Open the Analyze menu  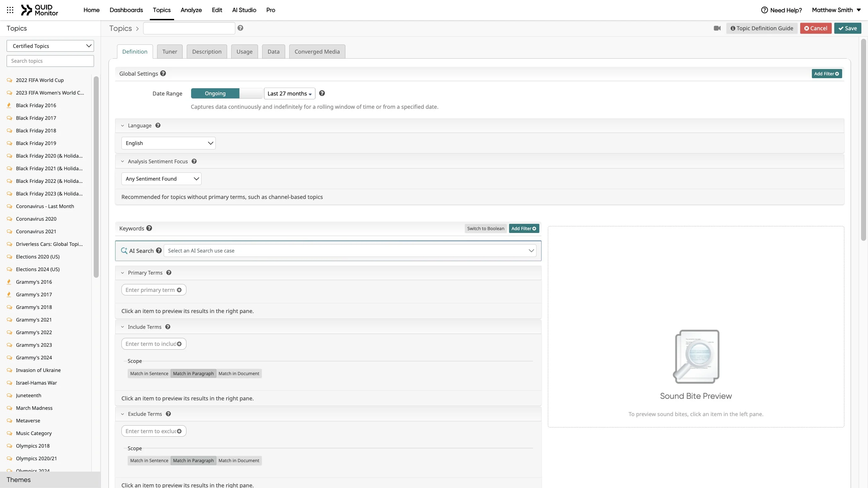[x=191, y=10]
